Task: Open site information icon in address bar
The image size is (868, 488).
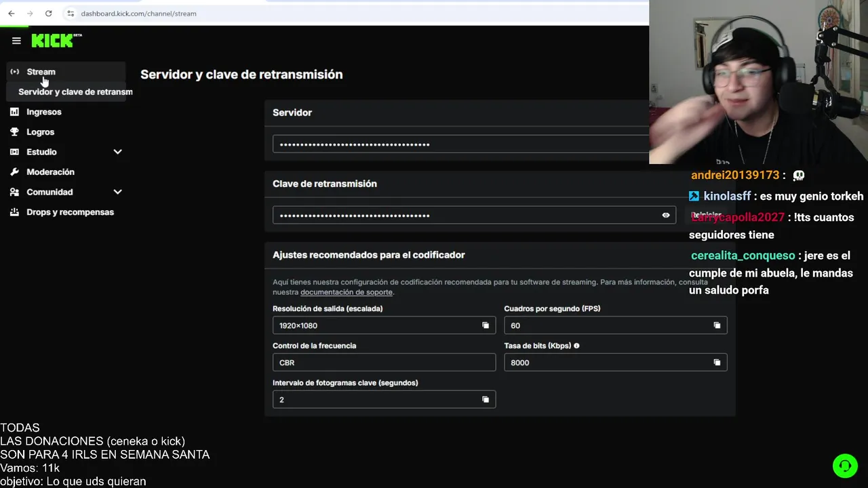Action: click(x=71, y=14)
